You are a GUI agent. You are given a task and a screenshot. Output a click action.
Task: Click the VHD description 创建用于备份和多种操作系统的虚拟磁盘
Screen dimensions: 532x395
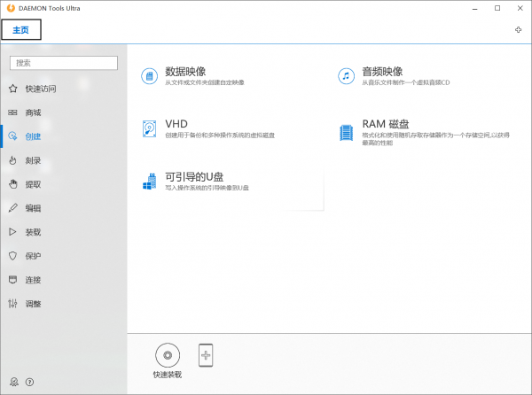220,136
